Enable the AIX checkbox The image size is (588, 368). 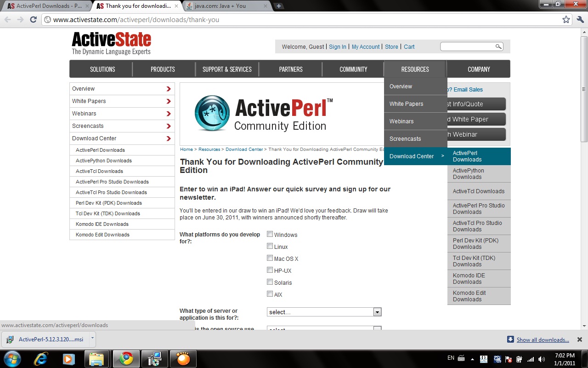(270, 294)
